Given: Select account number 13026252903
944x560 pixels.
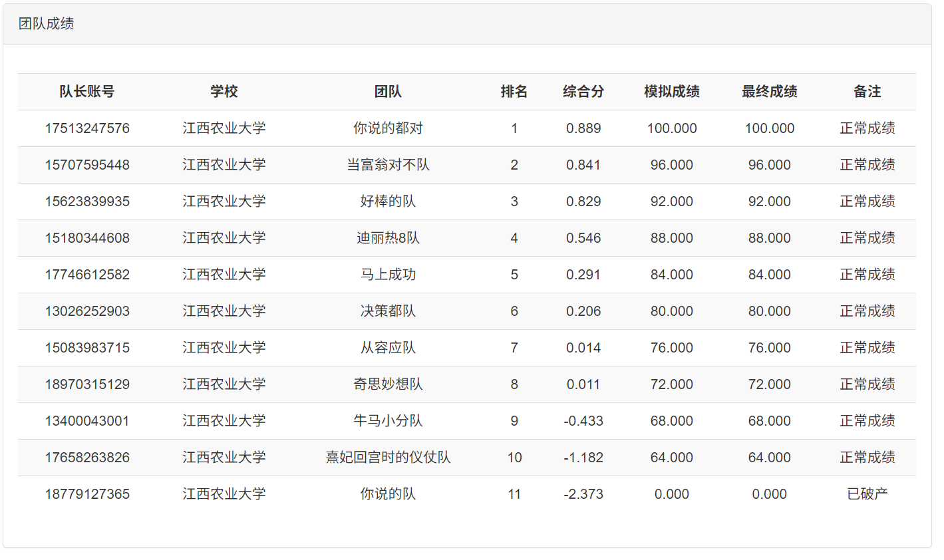Looking at the screenshot, I should [87, 311].
